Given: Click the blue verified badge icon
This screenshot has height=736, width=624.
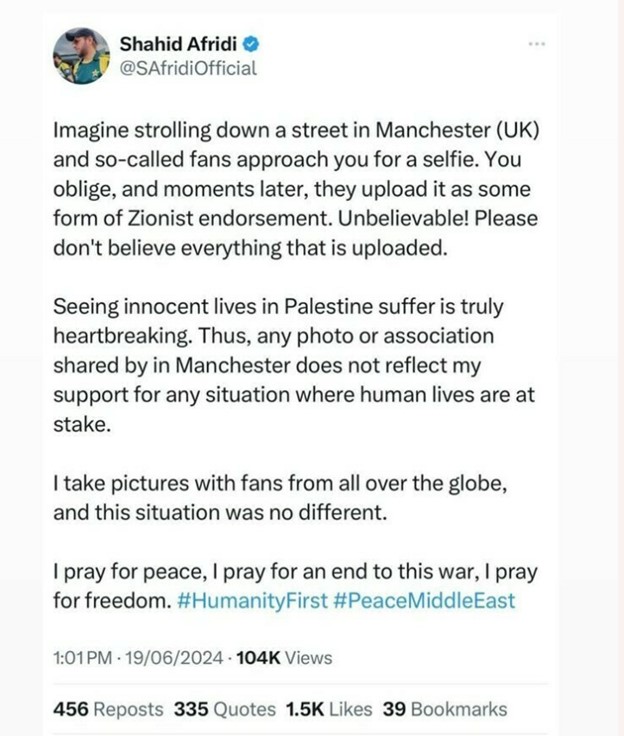Looking at the screenshot, I should pos(251,44).
